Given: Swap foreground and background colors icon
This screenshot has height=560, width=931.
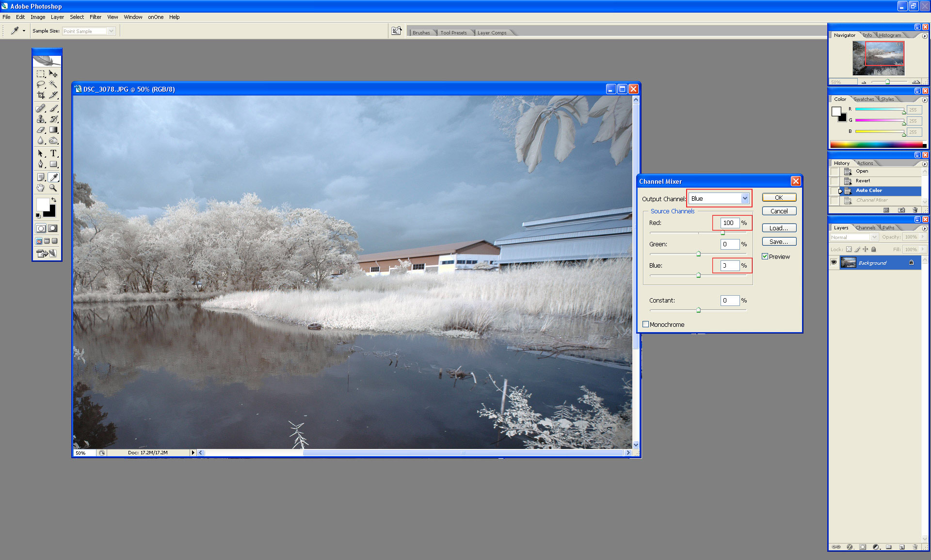Looking at the screenshot, I should [54, 200].
